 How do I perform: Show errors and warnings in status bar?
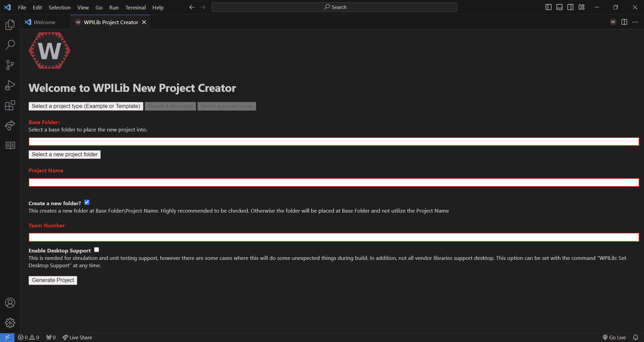click(29, 337)
